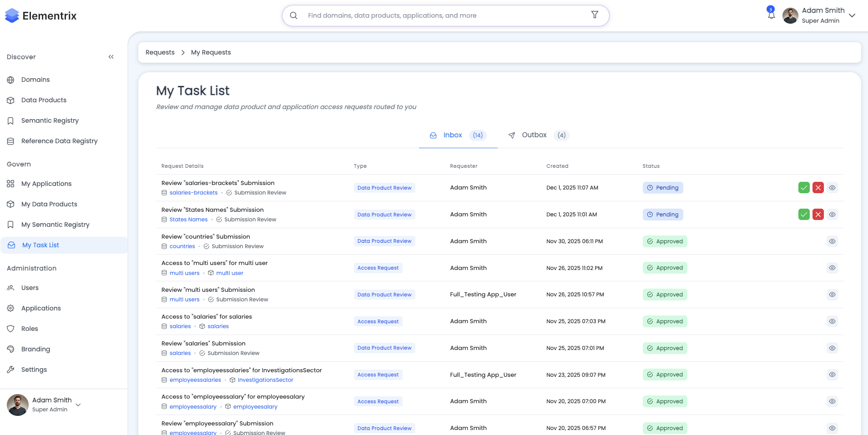Click the Elementrix logo

coord(41,16)
